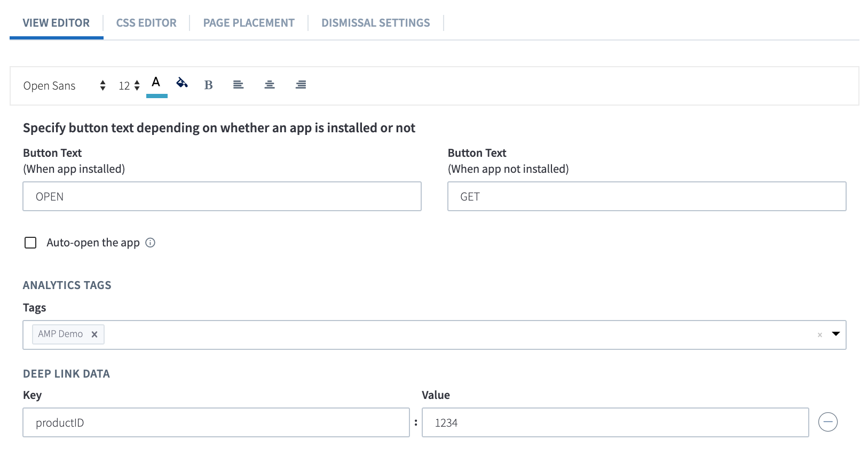The image size is (868, 464).
Task: Open the Open Sans font dropdown
Action: click(64, 86)
